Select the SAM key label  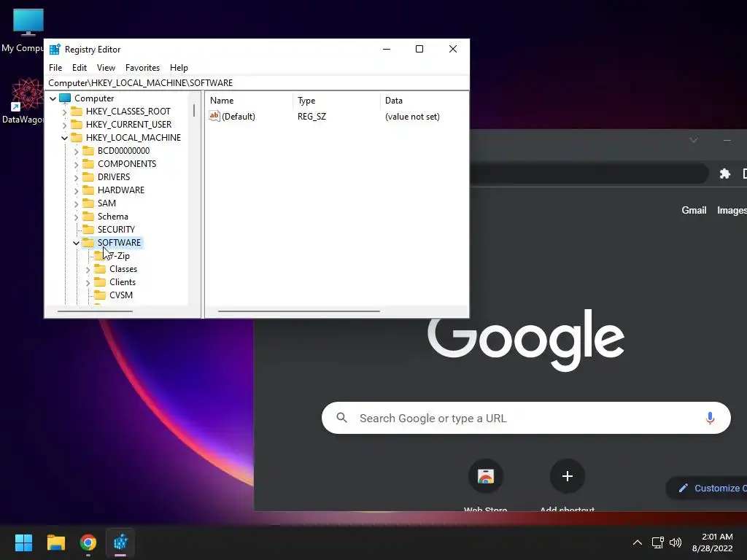click(107, 203)
